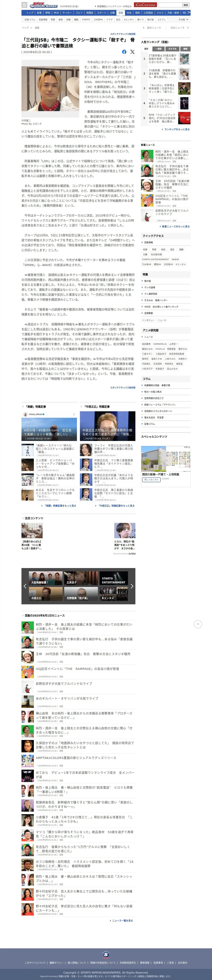212x980 pixels.
Task: Open the hamburger menu icon in header
Action: pyautogui.click(x=24, y=5)
